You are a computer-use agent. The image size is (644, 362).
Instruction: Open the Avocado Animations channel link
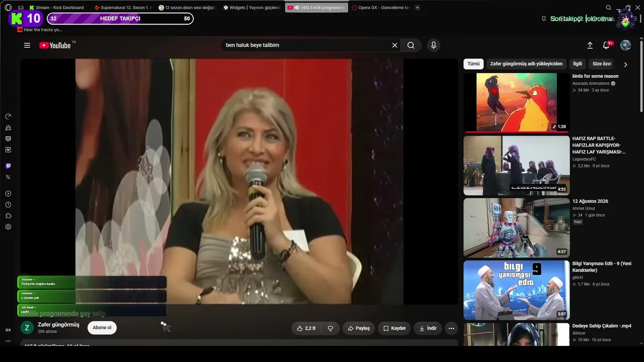click(x=591, y=83)
